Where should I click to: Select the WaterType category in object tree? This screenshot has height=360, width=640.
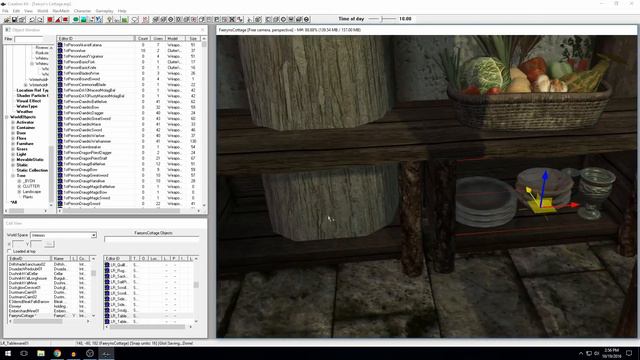click(27, 106)
